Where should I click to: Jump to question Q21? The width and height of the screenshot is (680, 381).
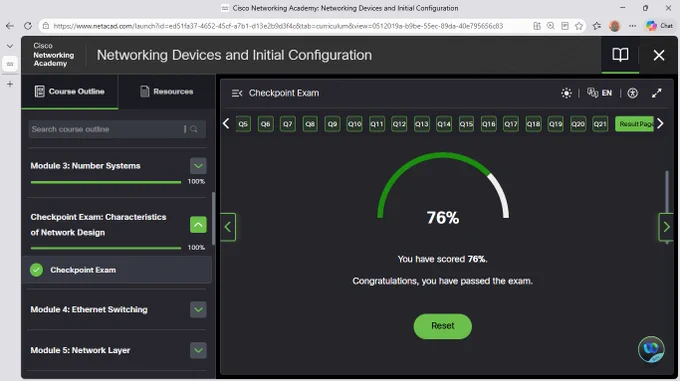(x=600, y=124)
